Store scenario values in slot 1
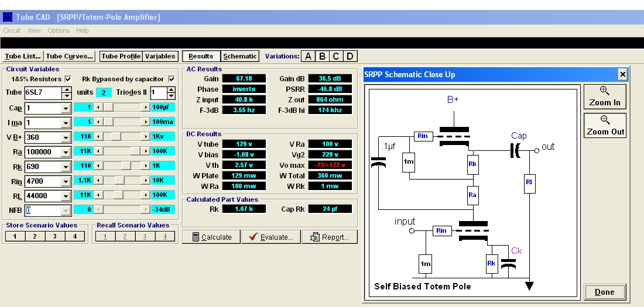The height and width of the screenshot is (307, 644). click(15, 236)
